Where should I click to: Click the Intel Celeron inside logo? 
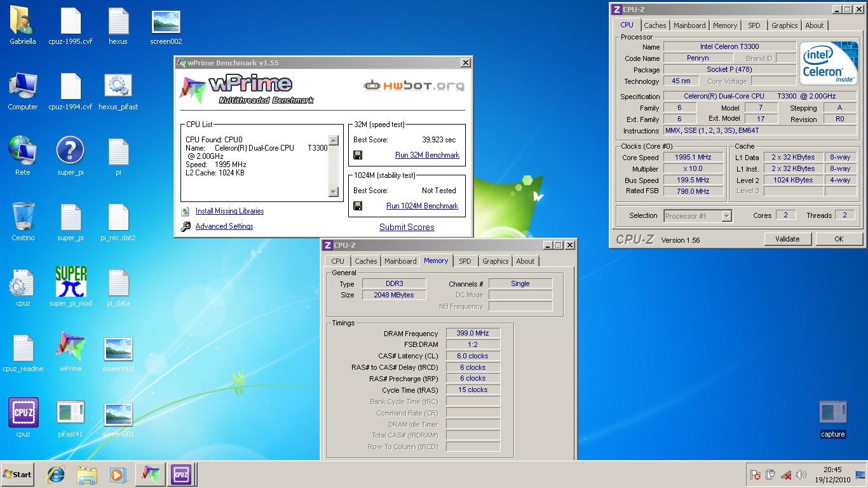[x=829, y=64]
